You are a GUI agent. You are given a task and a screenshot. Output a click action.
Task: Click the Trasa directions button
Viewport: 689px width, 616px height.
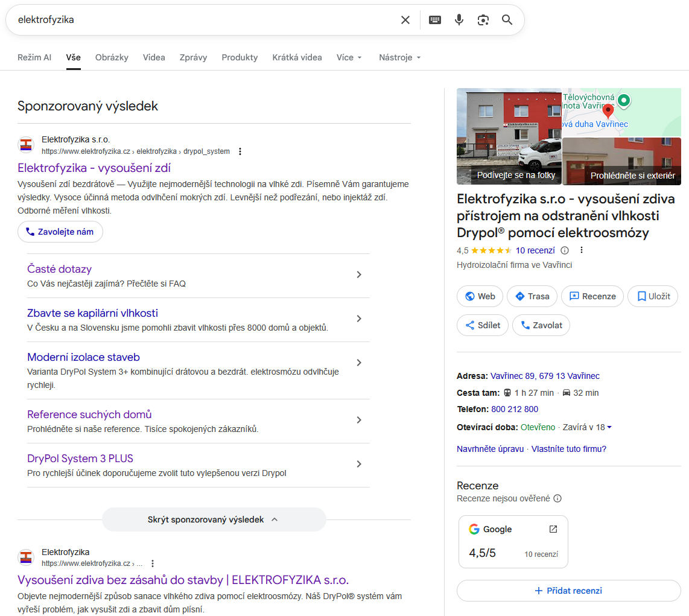(x=532, y=296)
